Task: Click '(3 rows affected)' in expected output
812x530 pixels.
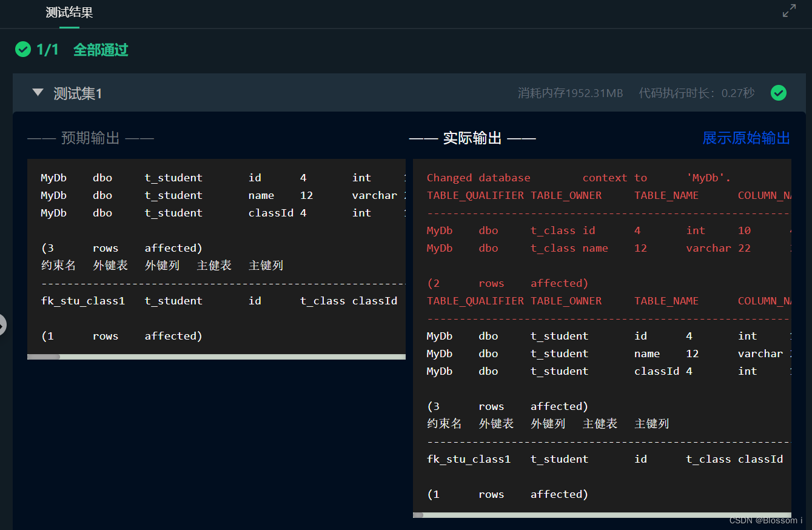Action: pos(122,248)
